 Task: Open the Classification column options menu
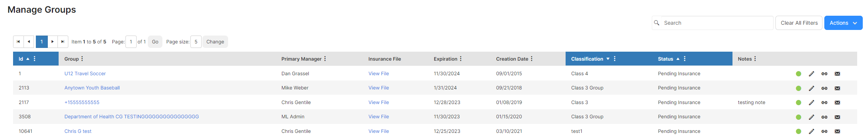pyautogui.click(x=615, y=59)
